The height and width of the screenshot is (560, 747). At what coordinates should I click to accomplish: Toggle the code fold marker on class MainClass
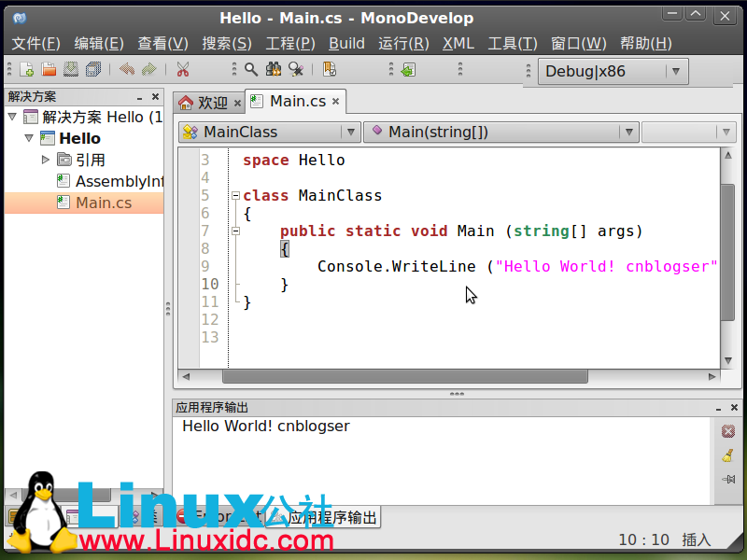tap(235, 195)
